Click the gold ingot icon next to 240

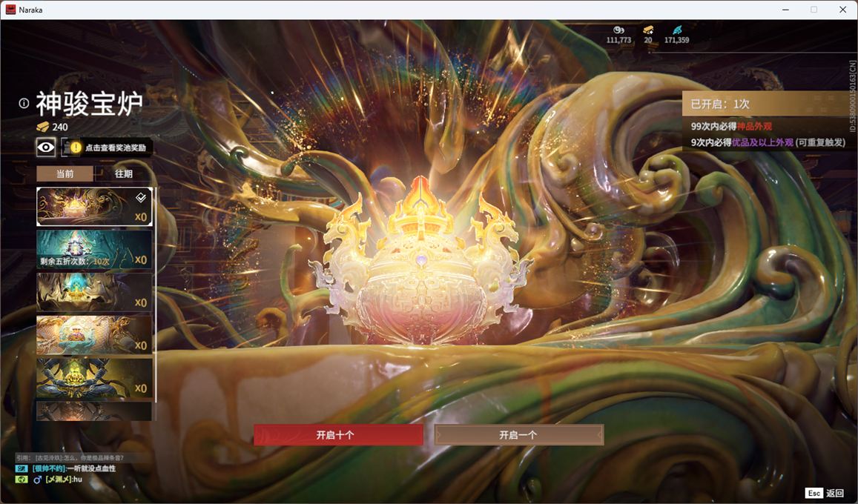[43, 127]
